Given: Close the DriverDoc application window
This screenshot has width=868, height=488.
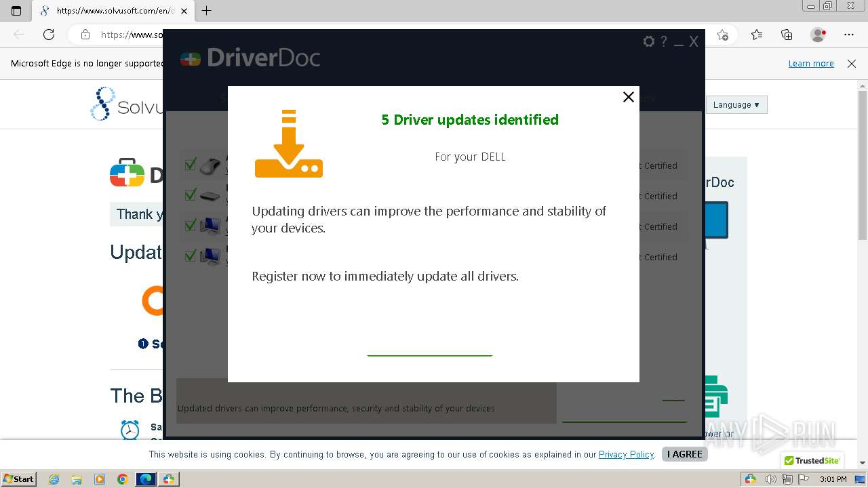Looking at the screenshot, I should point(694,41).
